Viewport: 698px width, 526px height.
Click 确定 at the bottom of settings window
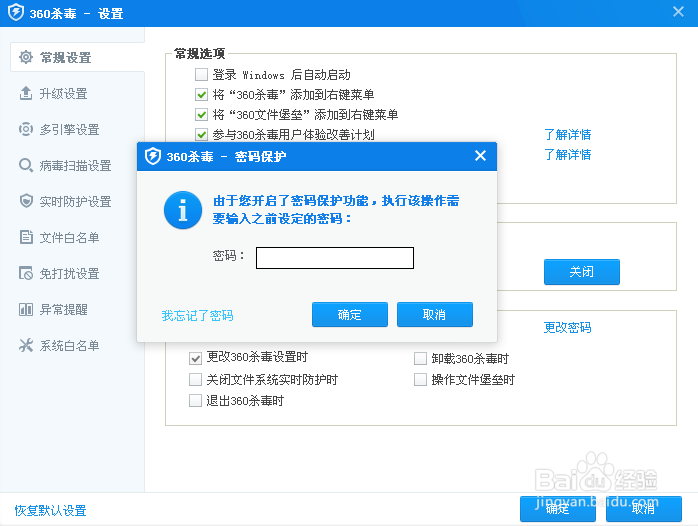[x=557, y=509]
